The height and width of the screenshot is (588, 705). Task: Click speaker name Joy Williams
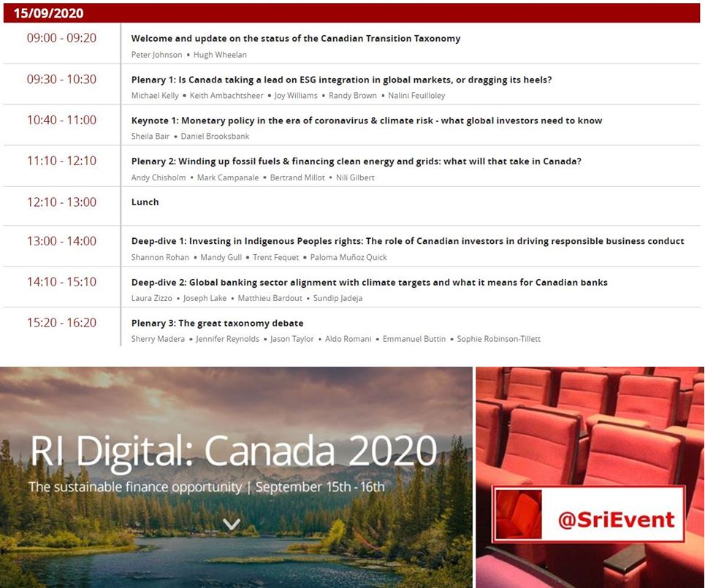click(296, 96)
